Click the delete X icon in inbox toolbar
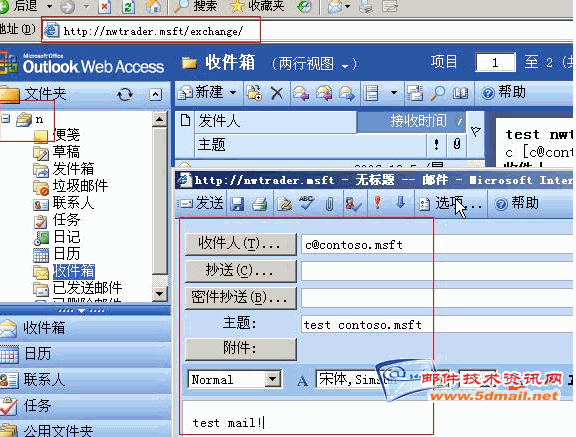The image size is (576, 437). [x=277, y=93]
